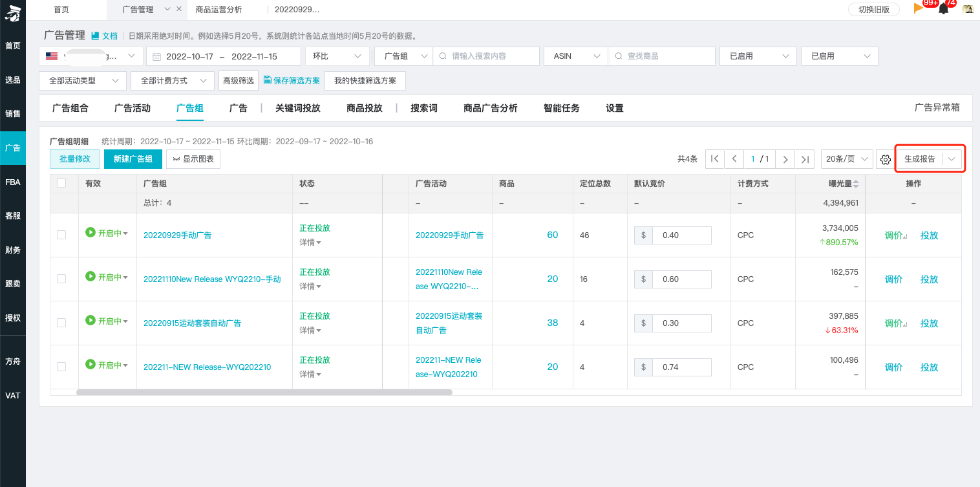The width and height of the screenshot is (980, 487).
Task: Click the eye icon on 显示图表
Action: click(176, 159)
